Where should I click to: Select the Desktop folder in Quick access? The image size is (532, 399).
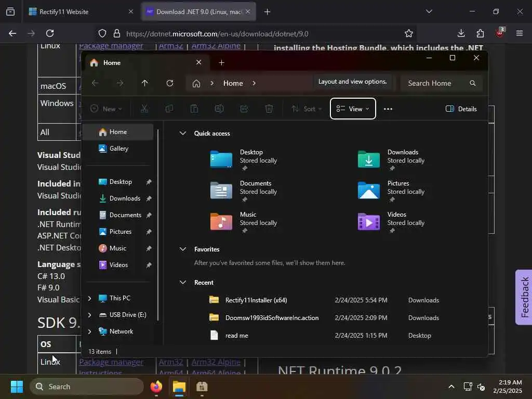tap(244, 160)
